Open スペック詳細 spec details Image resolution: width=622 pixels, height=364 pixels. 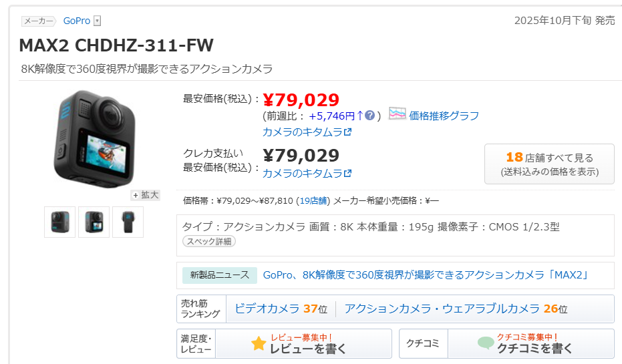(x=209, y=241)
